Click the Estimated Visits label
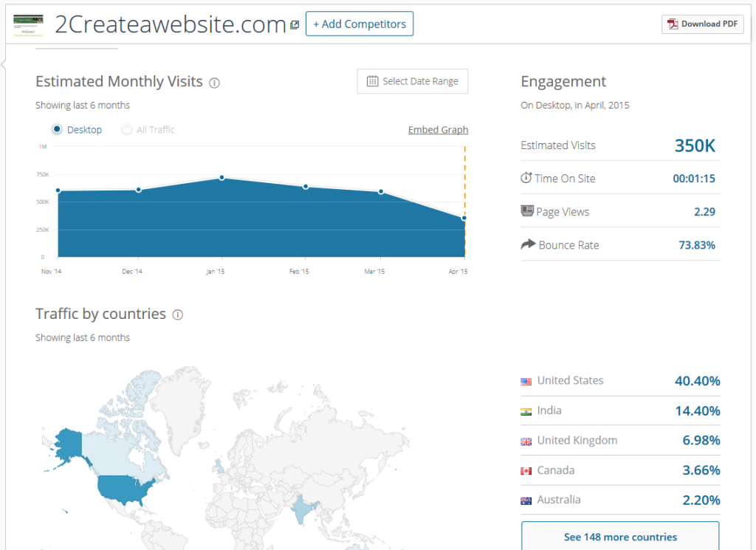The image size is (756, 550). pos(558,145)
